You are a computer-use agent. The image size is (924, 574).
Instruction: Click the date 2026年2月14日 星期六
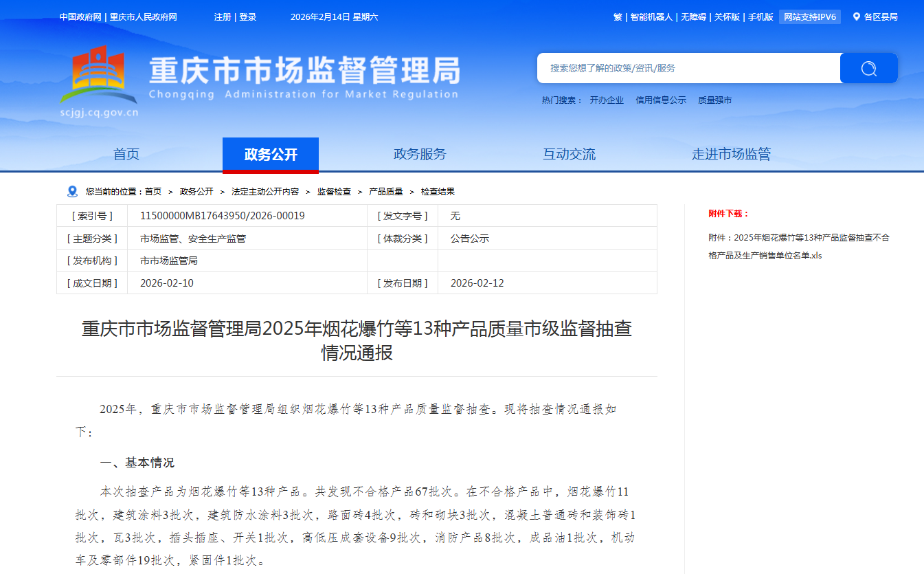point(335,17)
